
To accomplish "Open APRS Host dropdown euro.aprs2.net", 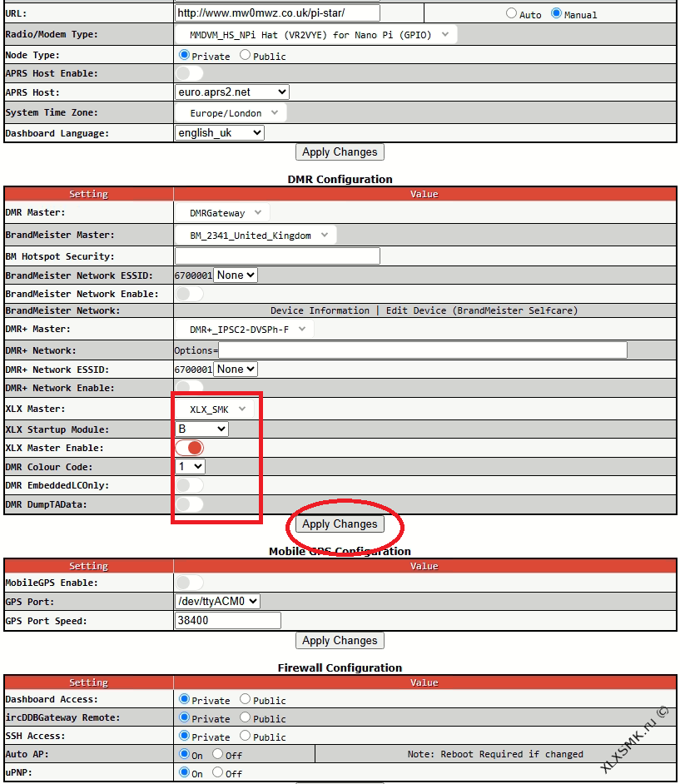I will [232, 92].
